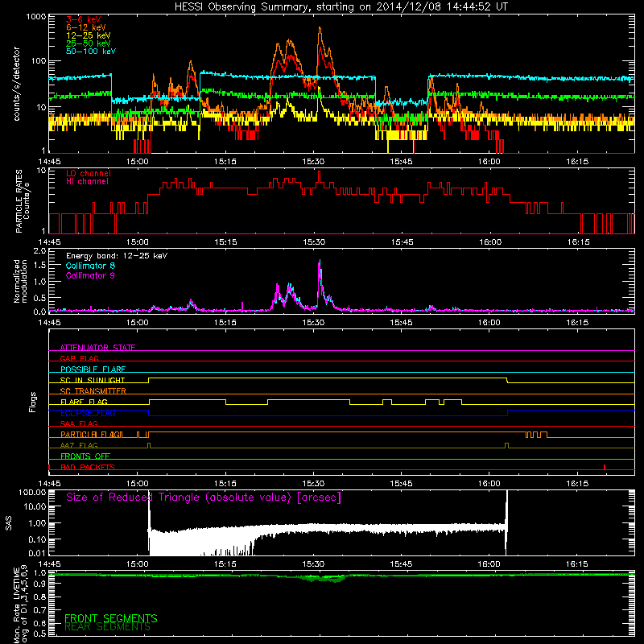
Task: Click the 100.00 value on SAS axis
Action: pyautogui.click(x=32, y=492)
